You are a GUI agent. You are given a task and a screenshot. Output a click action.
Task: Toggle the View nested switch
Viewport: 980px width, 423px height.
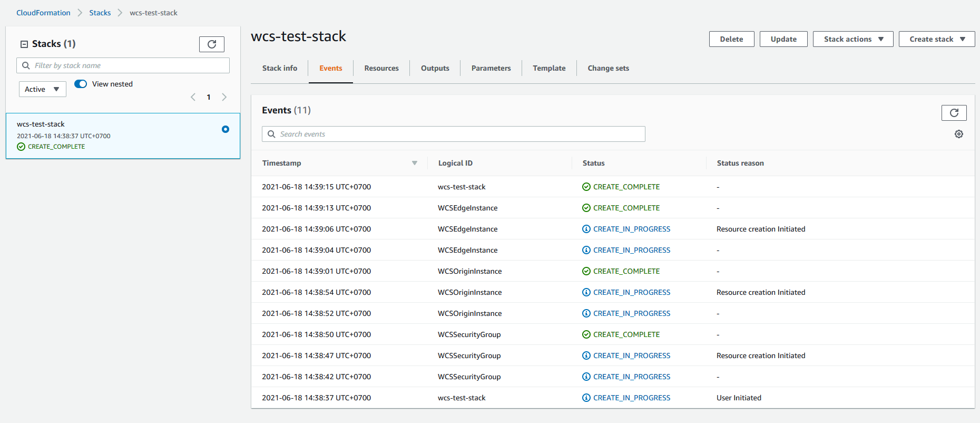[81, 84]
